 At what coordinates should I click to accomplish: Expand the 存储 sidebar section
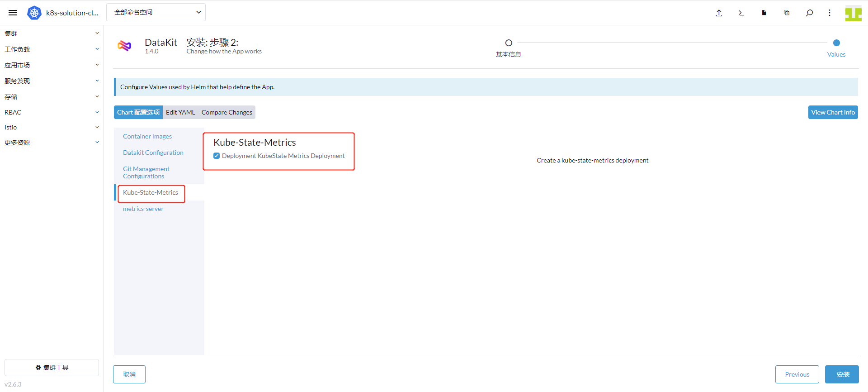coord(52,97)
